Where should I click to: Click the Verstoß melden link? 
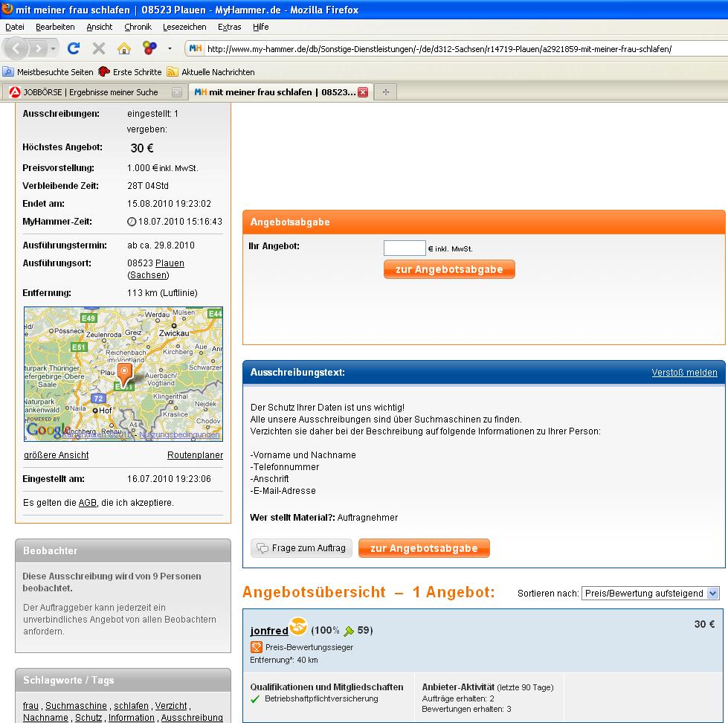(x=684, y=373)
